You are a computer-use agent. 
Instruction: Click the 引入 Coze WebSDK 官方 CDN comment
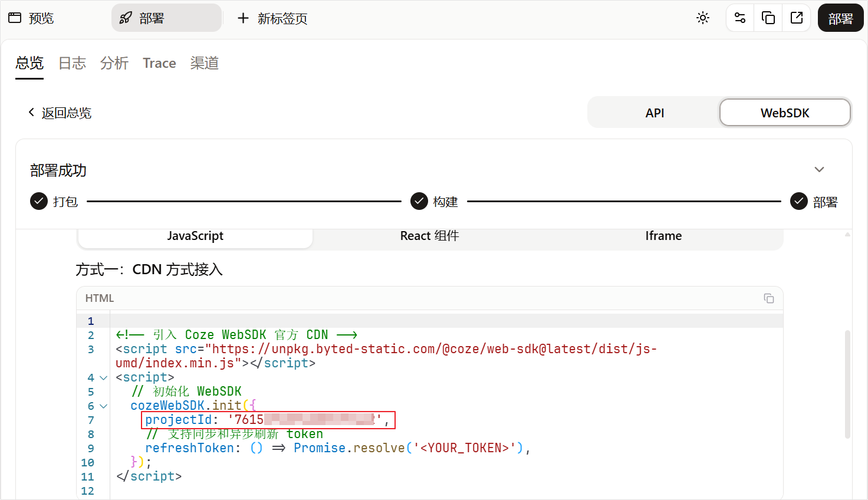click(x=236, y=335)
